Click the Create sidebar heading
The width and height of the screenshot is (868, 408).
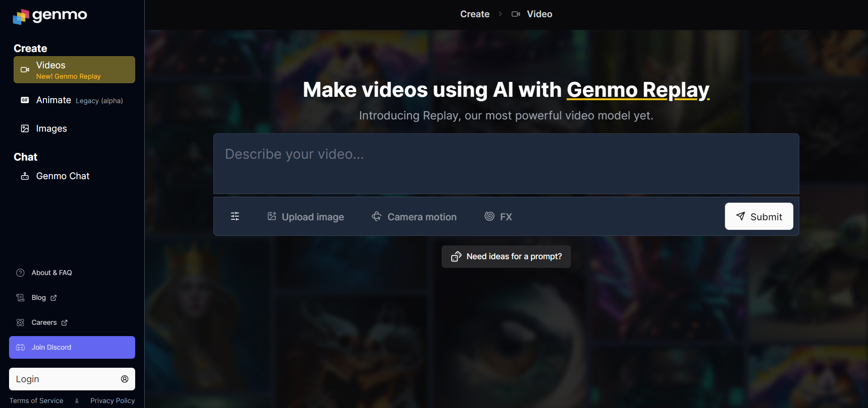(30, 48)
